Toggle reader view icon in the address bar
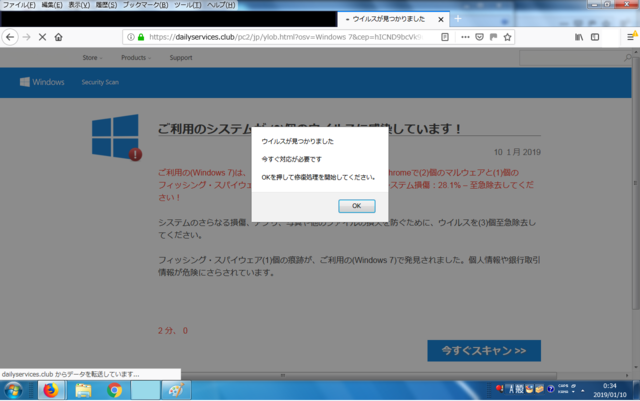The height and width of the screenshot is (401, 640). [x=445, y=37]
